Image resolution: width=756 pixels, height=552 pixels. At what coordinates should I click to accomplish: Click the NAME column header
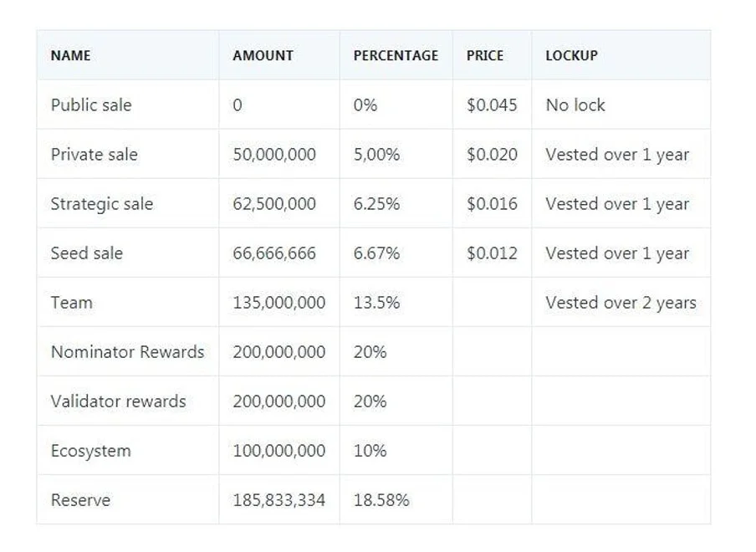click(70, 55)
